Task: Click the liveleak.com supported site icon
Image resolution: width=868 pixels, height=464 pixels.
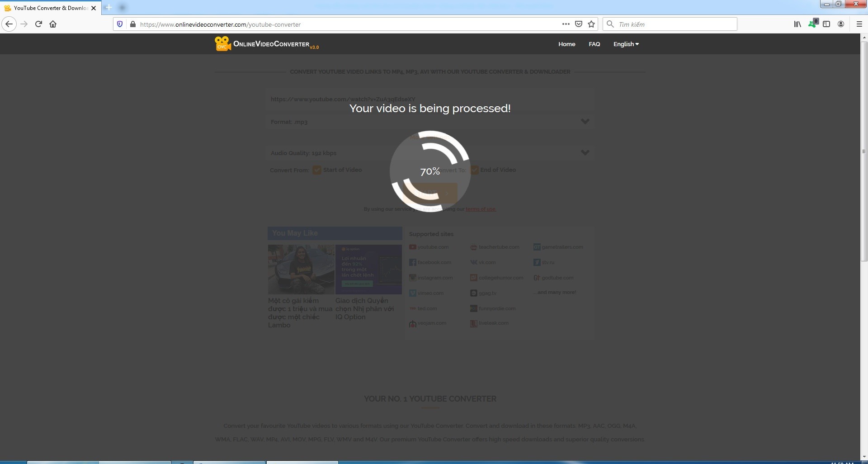Action: (473, 323)
